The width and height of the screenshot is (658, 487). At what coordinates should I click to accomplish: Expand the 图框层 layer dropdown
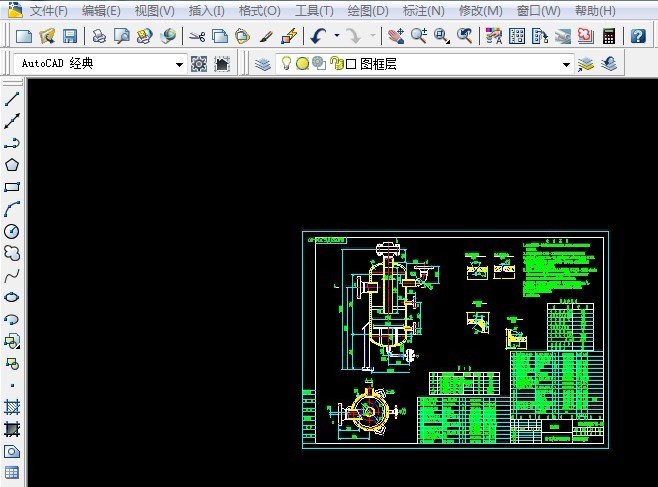pos(566,65)
